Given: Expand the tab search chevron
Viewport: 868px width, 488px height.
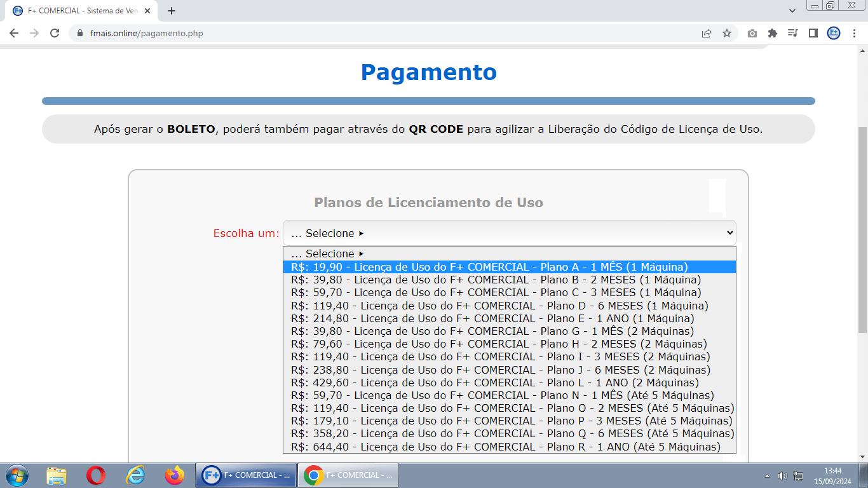Looking at the screenshot, I should pyautogui.click(x=792, y=11).
